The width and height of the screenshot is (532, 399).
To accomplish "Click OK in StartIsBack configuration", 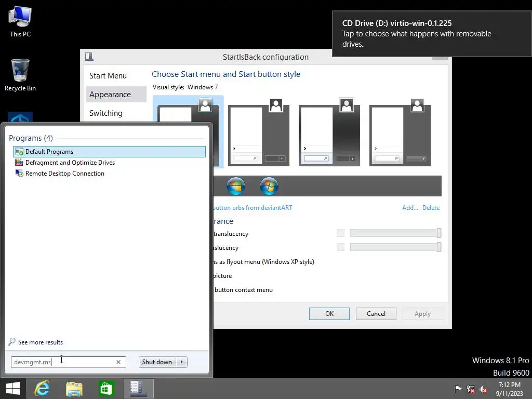I will click(x=329, y=313).
